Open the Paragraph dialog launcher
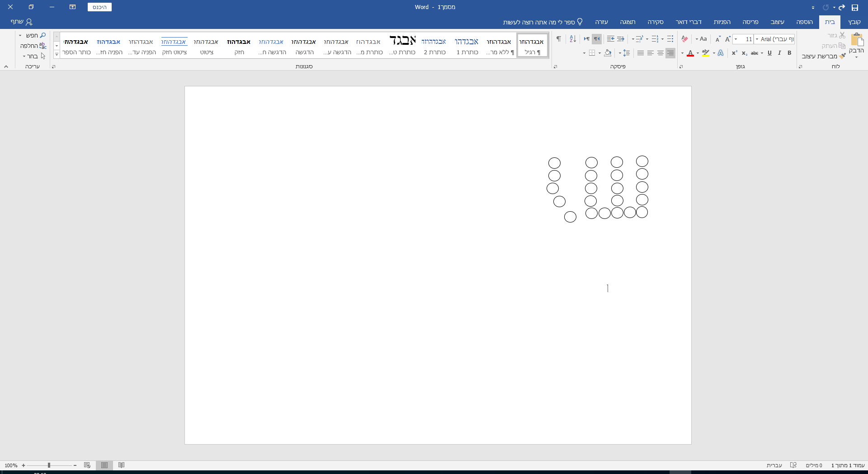The width and height of the screenshot is (868, 474). (x=556, y=66)
